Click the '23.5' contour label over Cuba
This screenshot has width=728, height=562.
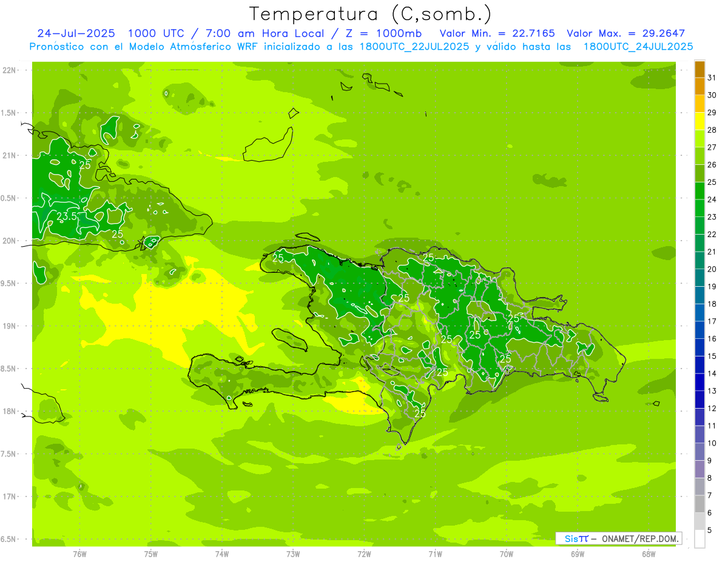66,216
